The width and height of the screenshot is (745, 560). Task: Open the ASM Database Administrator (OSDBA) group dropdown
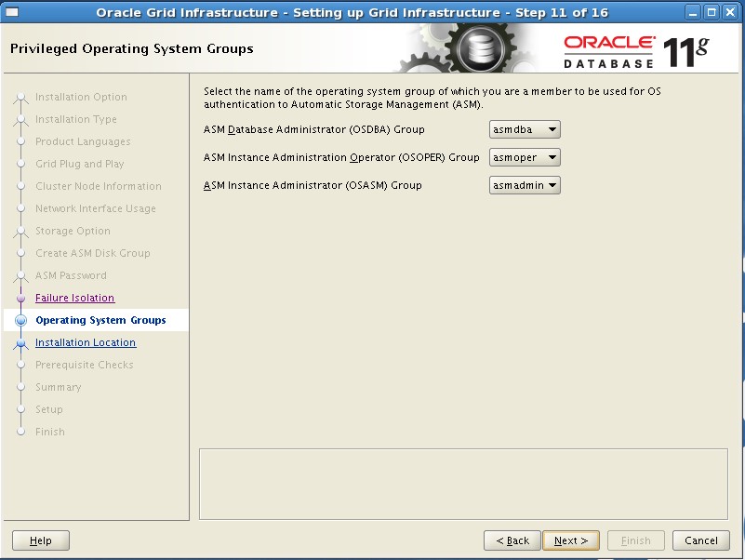click(525, 129)
